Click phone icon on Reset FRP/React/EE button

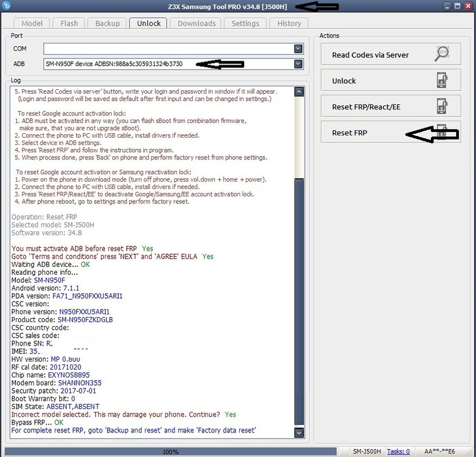pyautogui.click(x=442, y=106)
